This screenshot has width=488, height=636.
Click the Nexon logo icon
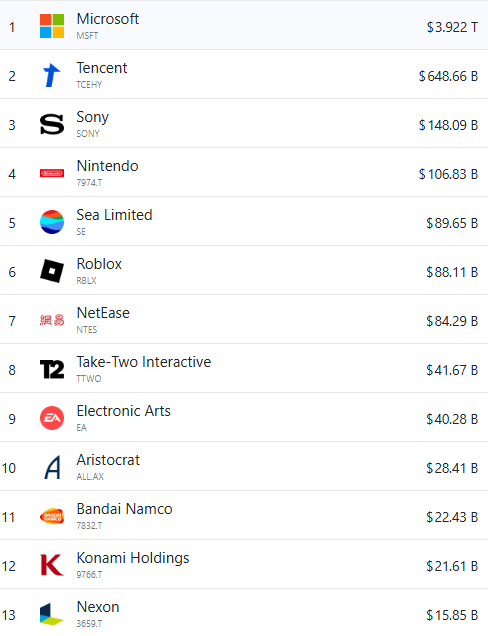(52, 614)
